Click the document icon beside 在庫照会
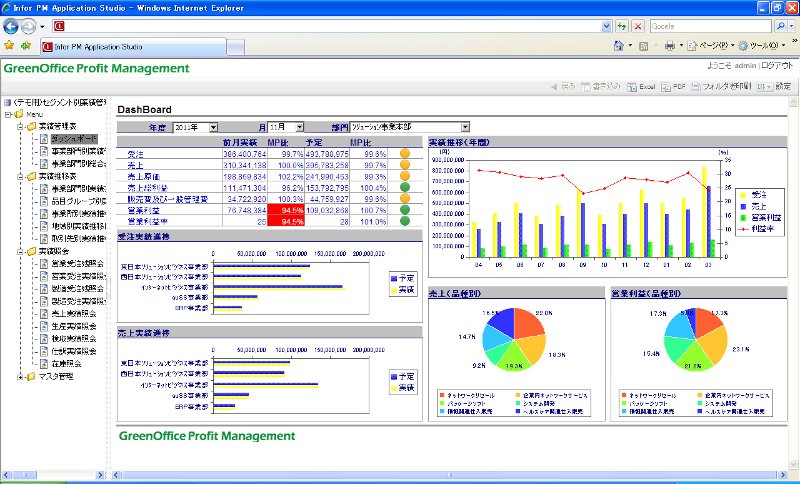Image resolution: width=800 pixels, height=484 pixels. tap(44, 364)
